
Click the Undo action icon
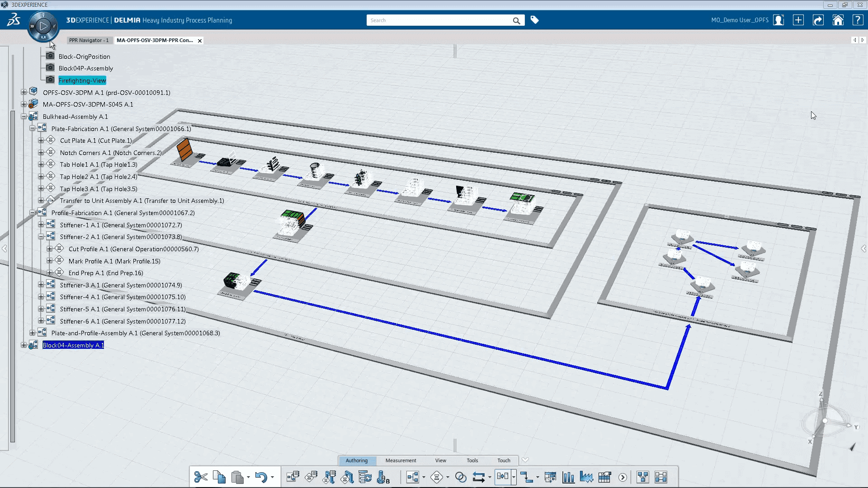(260, 477)
